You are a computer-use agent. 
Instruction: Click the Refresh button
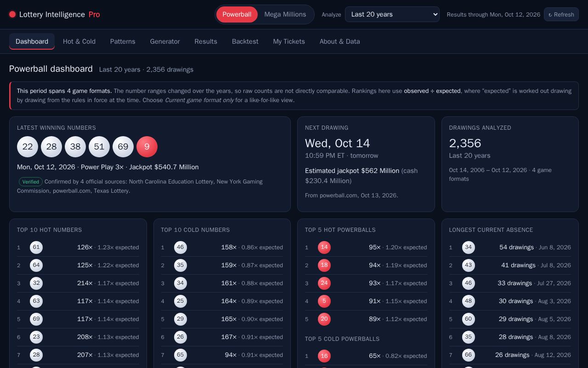coord(561,14)
